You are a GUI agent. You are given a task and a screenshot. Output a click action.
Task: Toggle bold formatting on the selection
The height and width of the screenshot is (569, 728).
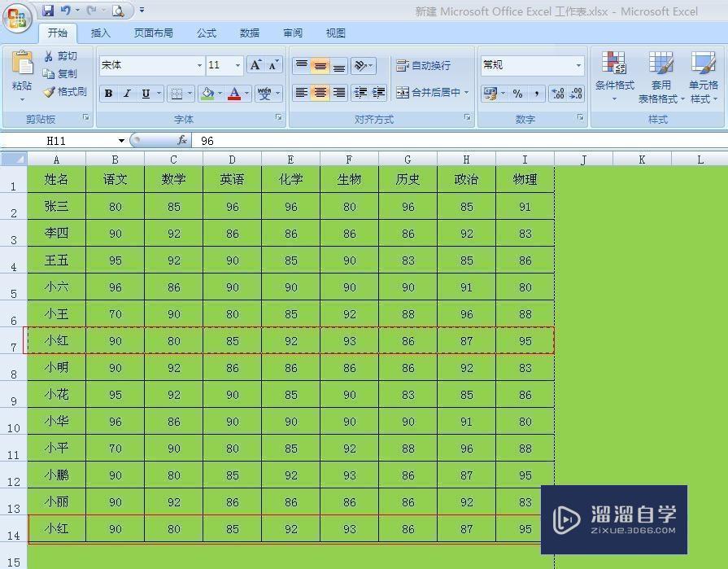(x=107, y=93)
